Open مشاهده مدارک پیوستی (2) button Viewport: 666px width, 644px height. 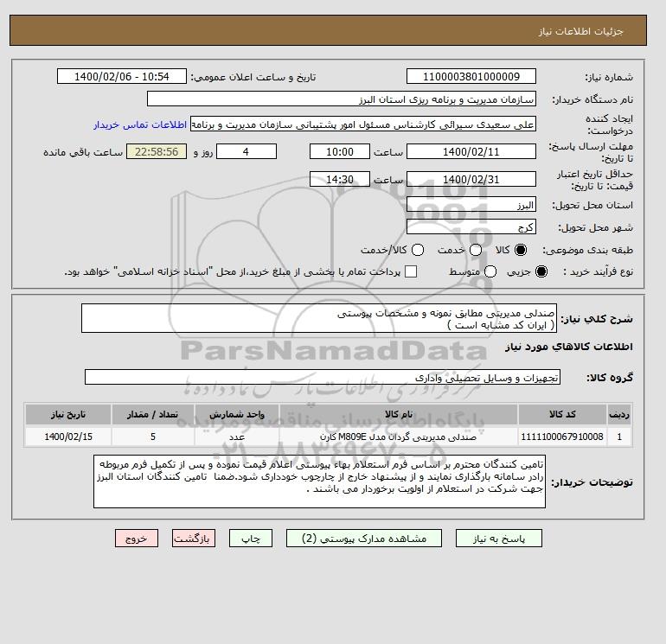point(364,539)
